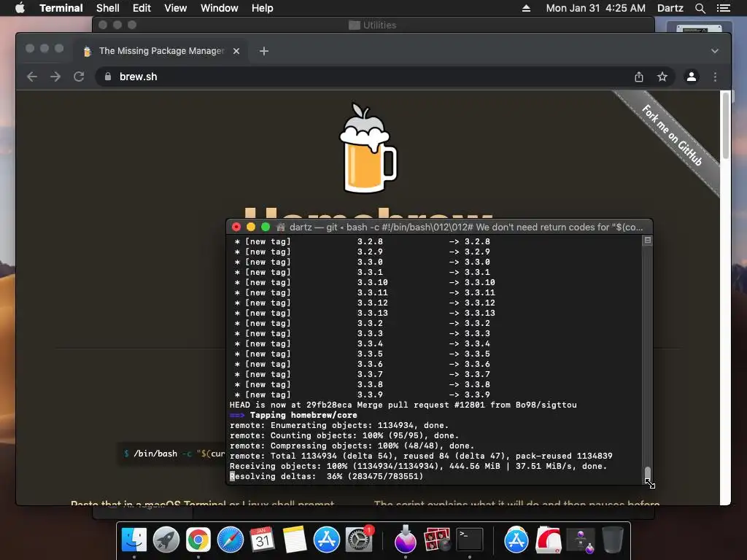Click the home folder icon in Terminal title
The height and width of the screenshot is (560, 747).
tap(281, 227)
